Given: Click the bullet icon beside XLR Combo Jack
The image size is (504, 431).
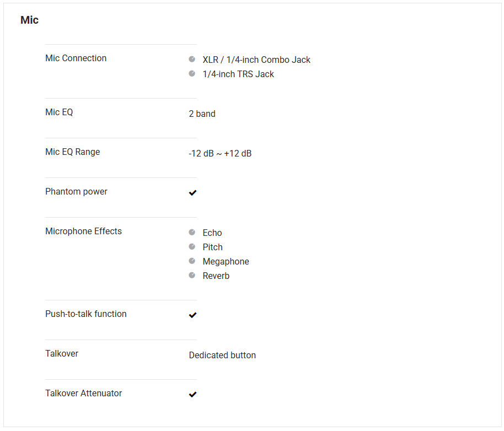Looking at the screenshot, I should (x=192, y=59).
